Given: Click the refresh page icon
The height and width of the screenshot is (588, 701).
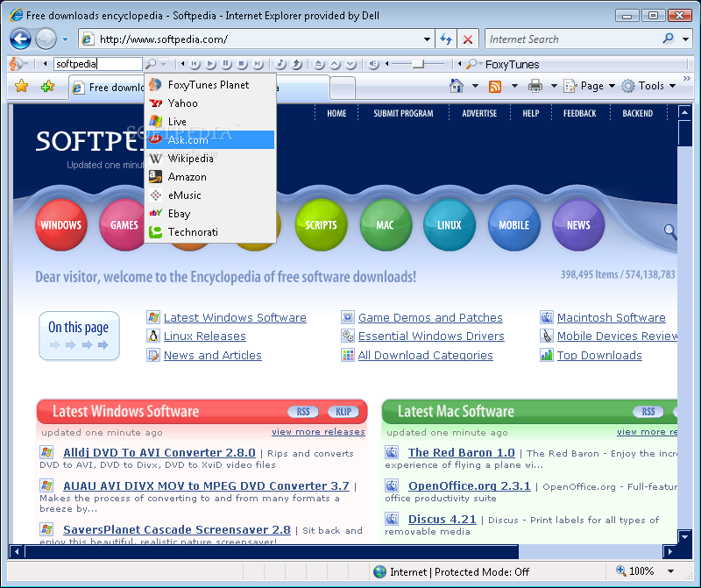Looking at the screenshot, I should coord(446,39).
